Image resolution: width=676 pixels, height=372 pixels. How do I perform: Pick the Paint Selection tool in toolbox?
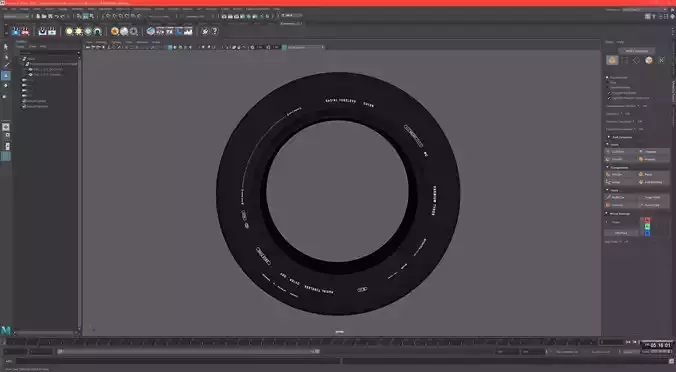[x=6, y=66]
